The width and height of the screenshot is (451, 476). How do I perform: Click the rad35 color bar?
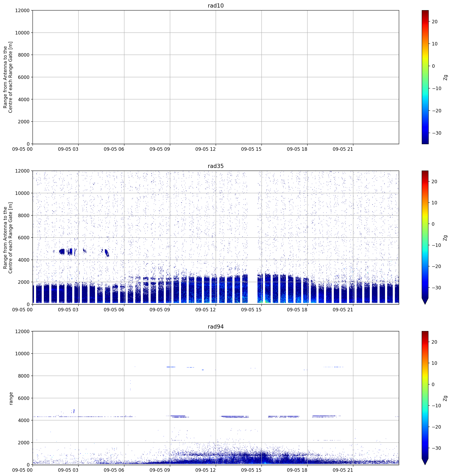(425, 238)
